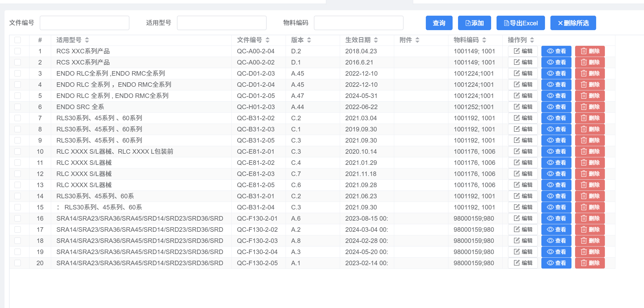Select the checkbox for row 12
644x308 pixels.
(x=18, y=174)
